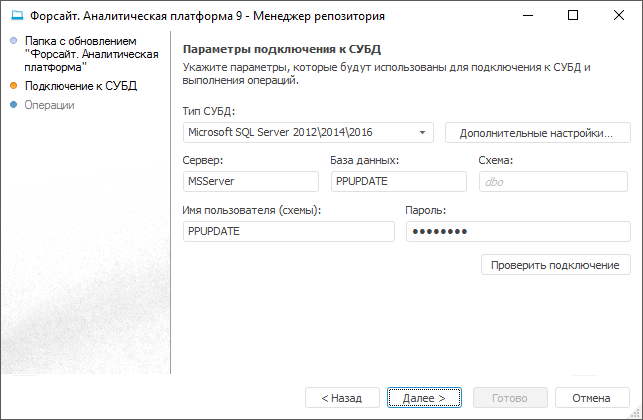
Task: Click the 'Сервер' input field
Action: pos(250,181)
